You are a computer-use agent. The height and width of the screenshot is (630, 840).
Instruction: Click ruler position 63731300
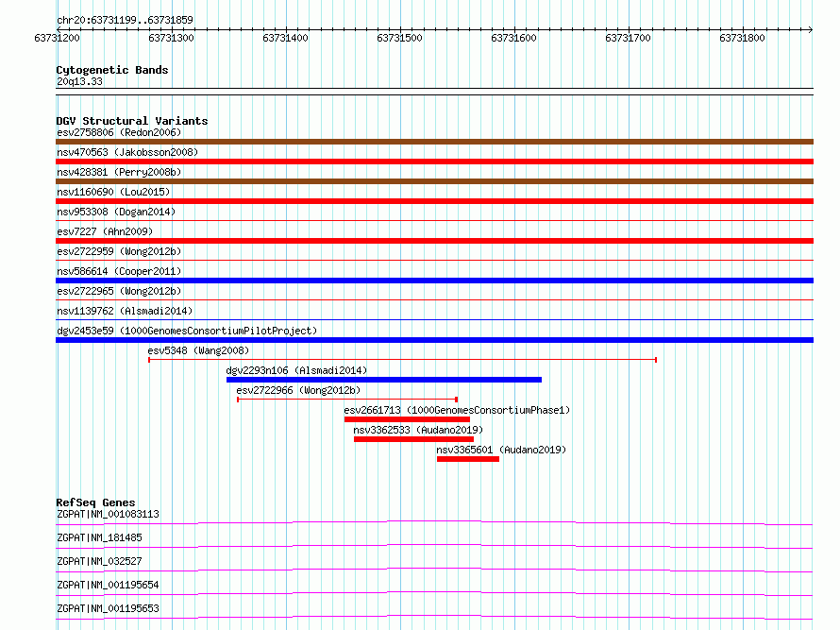pyautogui.click(x=171, y=38)
